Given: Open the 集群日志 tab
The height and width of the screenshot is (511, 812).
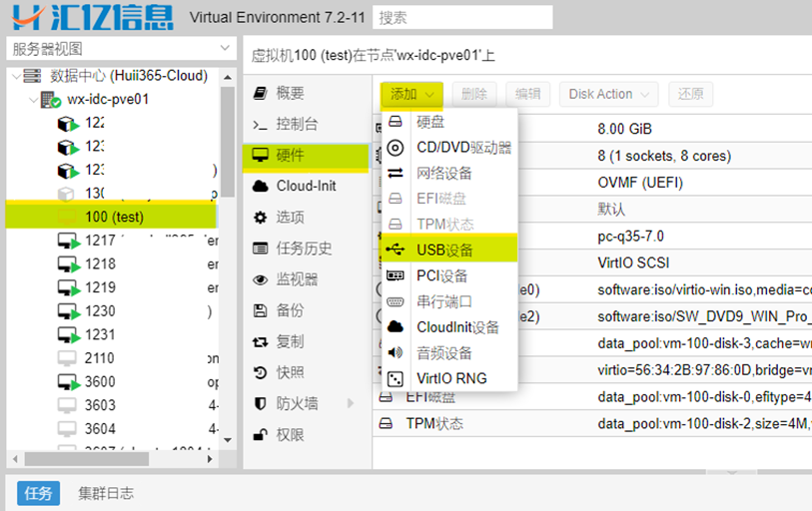Looking at the screenshot, I should (x=106, y=493).
